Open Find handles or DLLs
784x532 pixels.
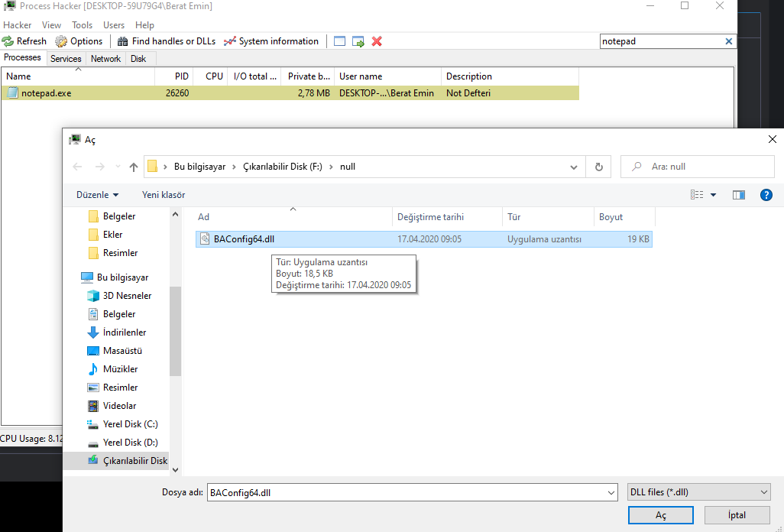(167, 41)
